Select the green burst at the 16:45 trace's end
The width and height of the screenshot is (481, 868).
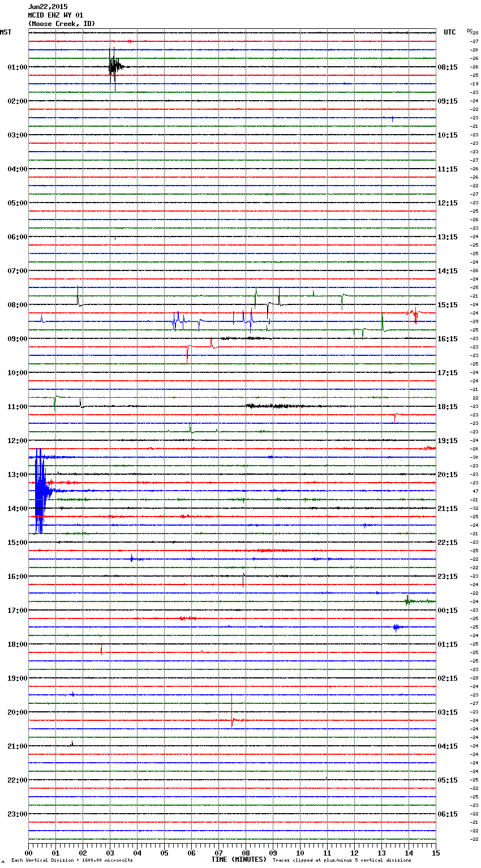[x=409, y=601]
